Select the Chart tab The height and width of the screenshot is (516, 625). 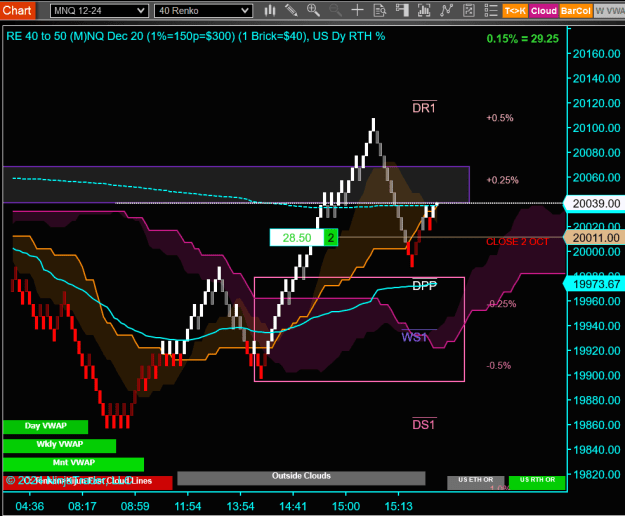click(17, 10)
